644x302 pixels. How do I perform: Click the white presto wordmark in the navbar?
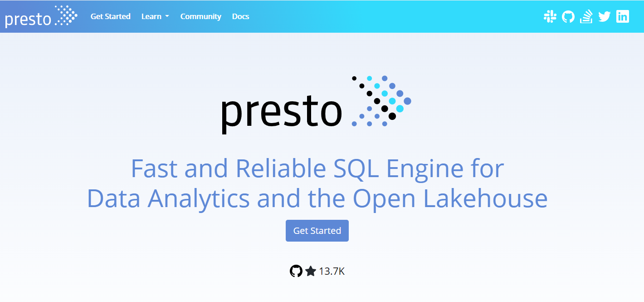(x=27, y=19)
